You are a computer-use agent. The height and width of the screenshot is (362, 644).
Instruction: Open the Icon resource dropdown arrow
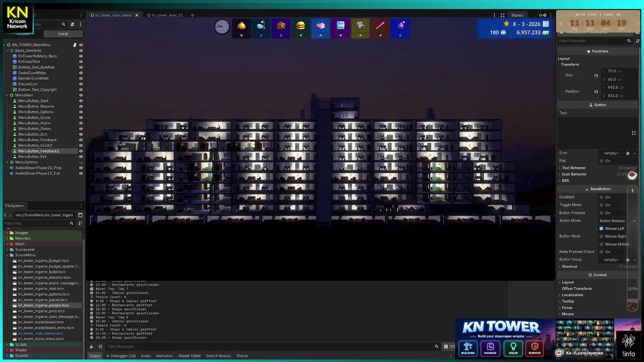pos(634,153)
